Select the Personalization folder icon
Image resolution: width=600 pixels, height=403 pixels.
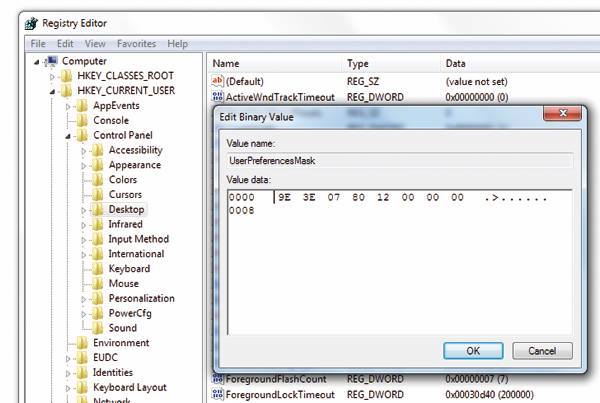(x=97, y=298)
